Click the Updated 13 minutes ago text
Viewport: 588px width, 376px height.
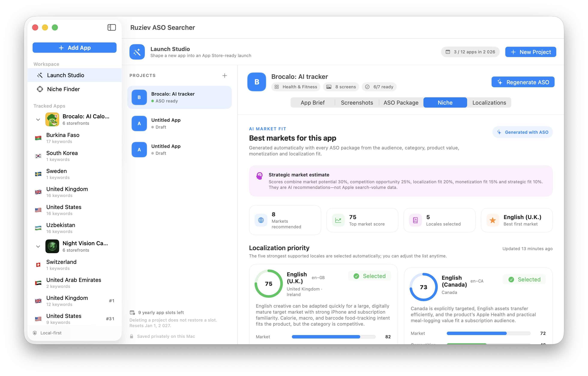click(527, 248)
